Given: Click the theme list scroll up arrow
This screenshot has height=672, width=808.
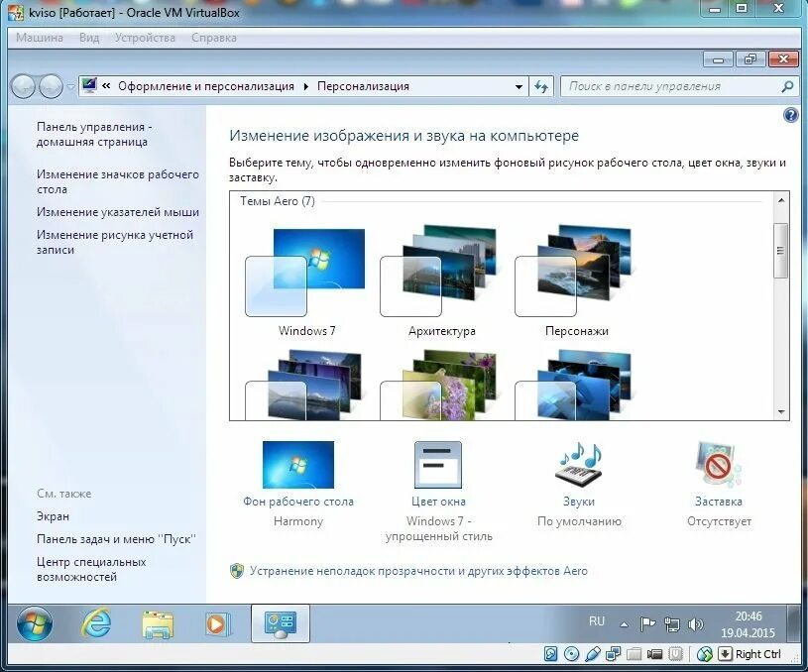Looking at the screenshot, I should [781, 200].
